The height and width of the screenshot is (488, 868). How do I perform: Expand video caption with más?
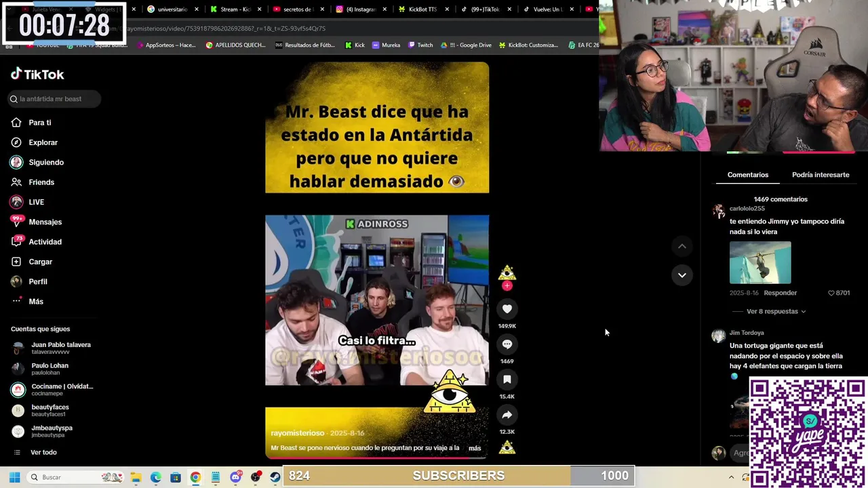[x=475, y=448]
